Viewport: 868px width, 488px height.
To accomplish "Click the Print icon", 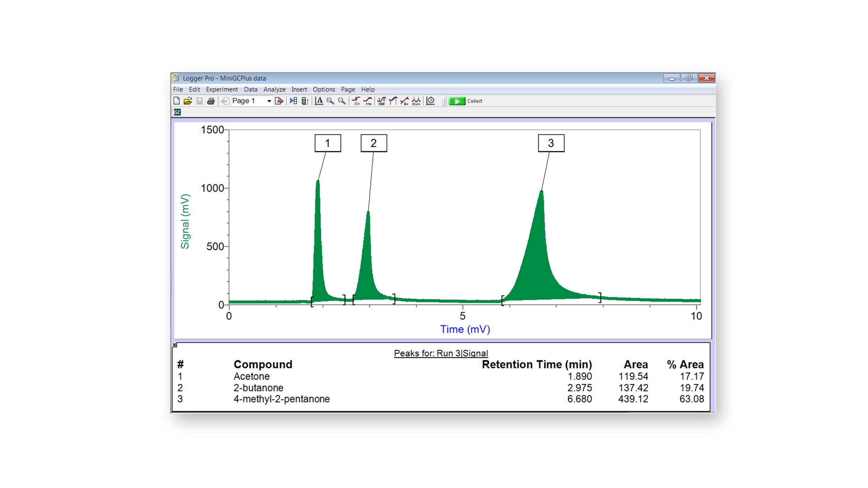I will point(211,101).
